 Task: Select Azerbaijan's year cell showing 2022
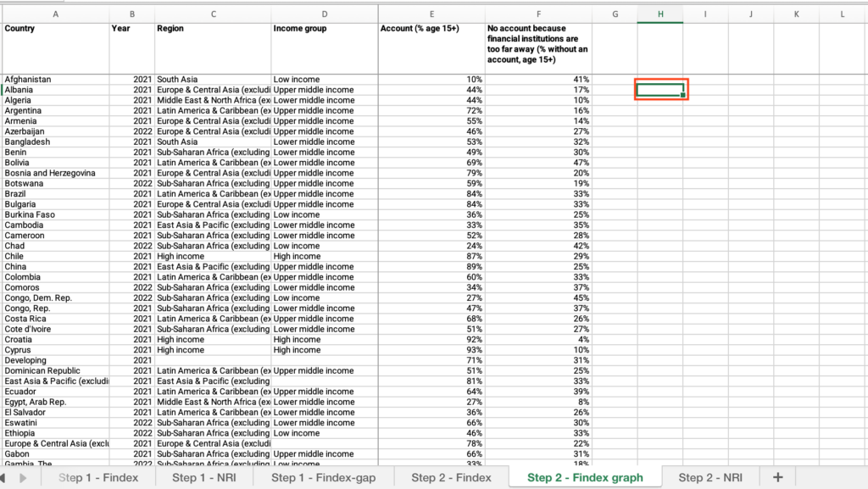click(x=131, y=131)
